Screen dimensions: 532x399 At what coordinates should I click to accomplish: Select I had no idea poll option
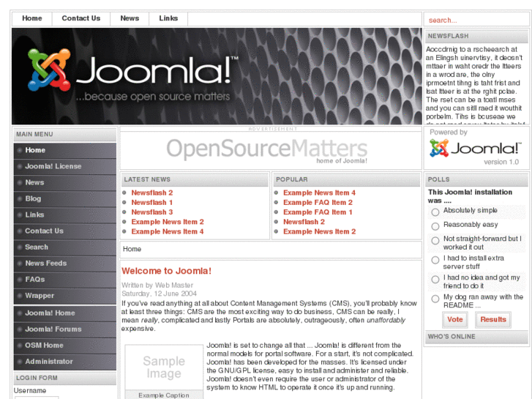[x=435, y=280]
